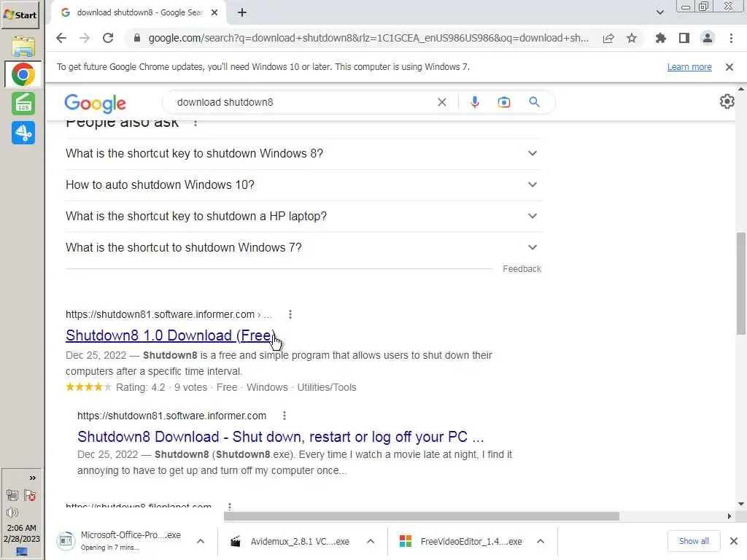Image resolution: width=747 pixels, height=560 pixels.
Task: Start voice search with microphone
Action: (474, 102)
